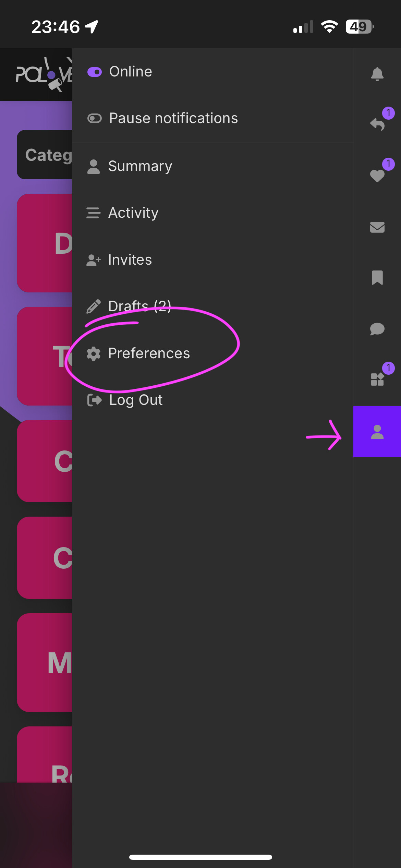Screen dimensions: 401x868
Task: Open the Summary menu item
Action: point(212,166)
